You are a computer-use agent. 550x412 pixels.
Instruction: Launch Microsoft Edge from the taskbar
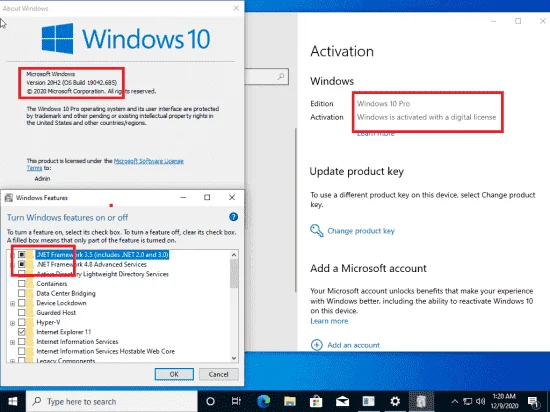[x=263, y=401]
